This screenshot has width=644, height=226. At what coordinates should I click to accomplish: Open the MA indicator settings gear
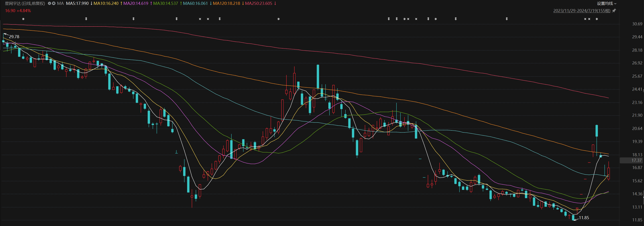click(x=49, y=4)
